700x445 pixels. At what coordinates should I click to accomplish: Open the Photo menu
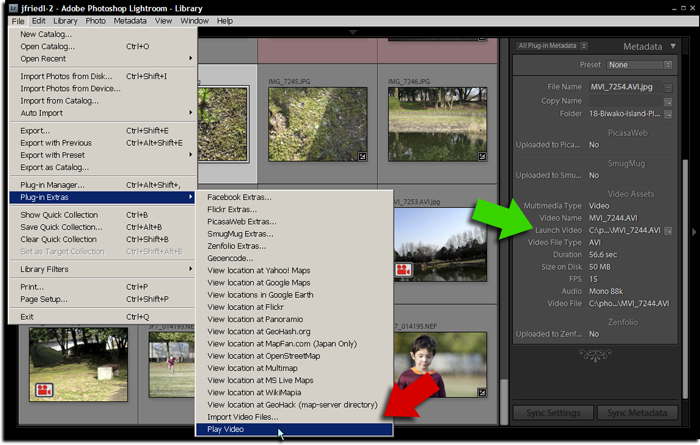(96, 21)
